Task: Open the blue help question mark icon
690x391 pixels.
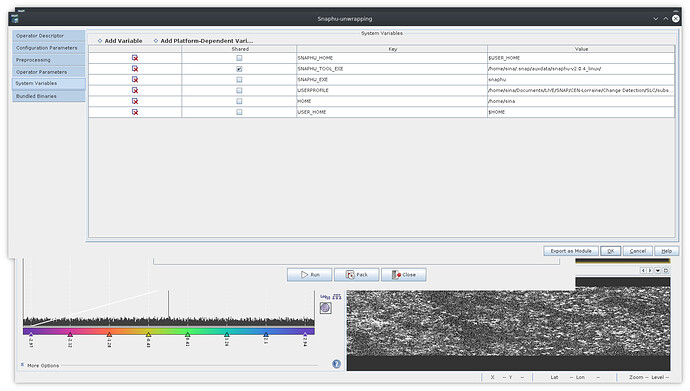Action: (337, 364)
